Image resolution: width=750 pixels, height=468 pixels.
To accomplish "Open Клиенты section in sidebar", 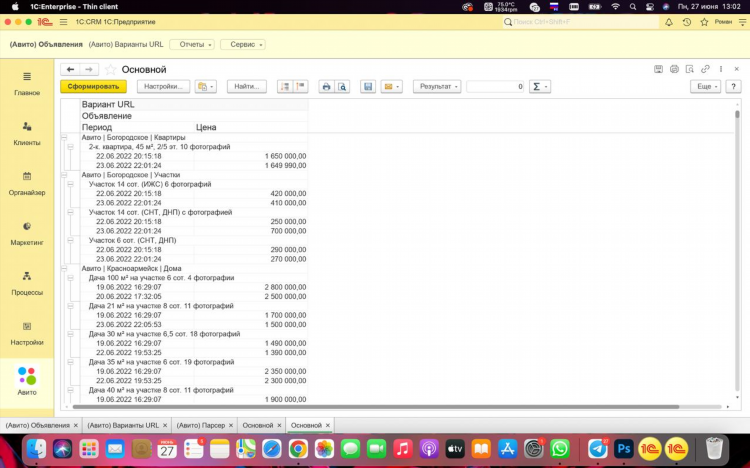I will coord(27,134).
